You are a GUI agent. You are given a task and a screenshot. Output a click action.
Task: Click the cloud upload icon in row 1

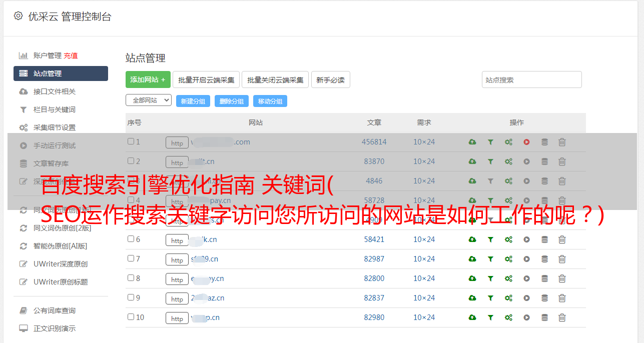[472, 142]
